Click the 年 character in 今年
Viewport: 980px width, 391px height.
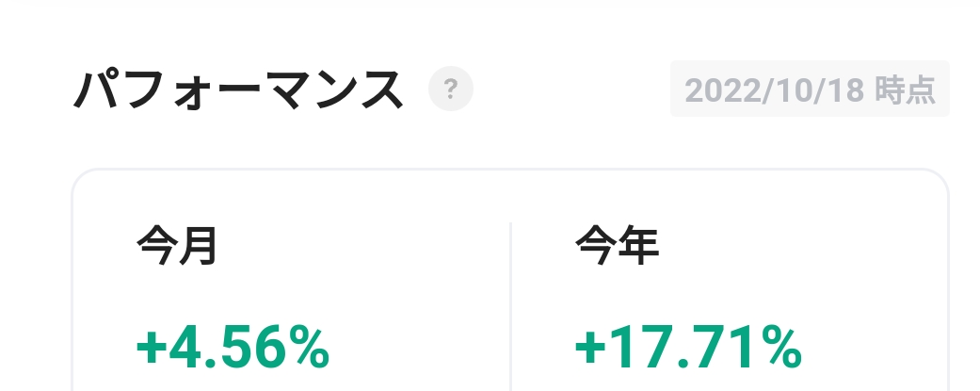[637, 247]
